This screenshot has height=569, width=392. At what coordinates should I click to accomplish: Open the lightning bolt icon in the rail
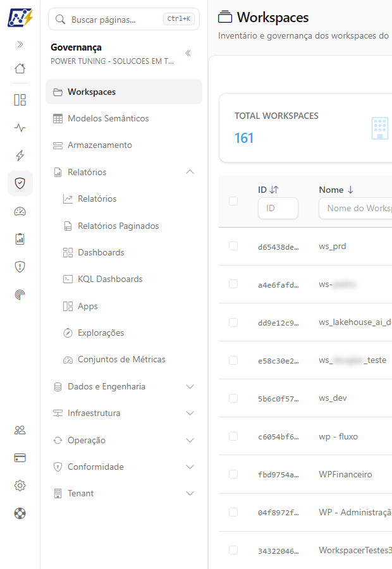click(20, 156)
